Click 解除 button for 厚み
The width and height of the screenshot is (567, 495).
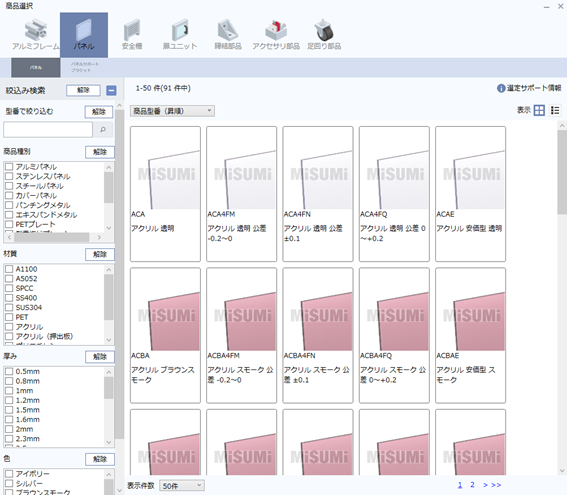(x=100, y=357)
